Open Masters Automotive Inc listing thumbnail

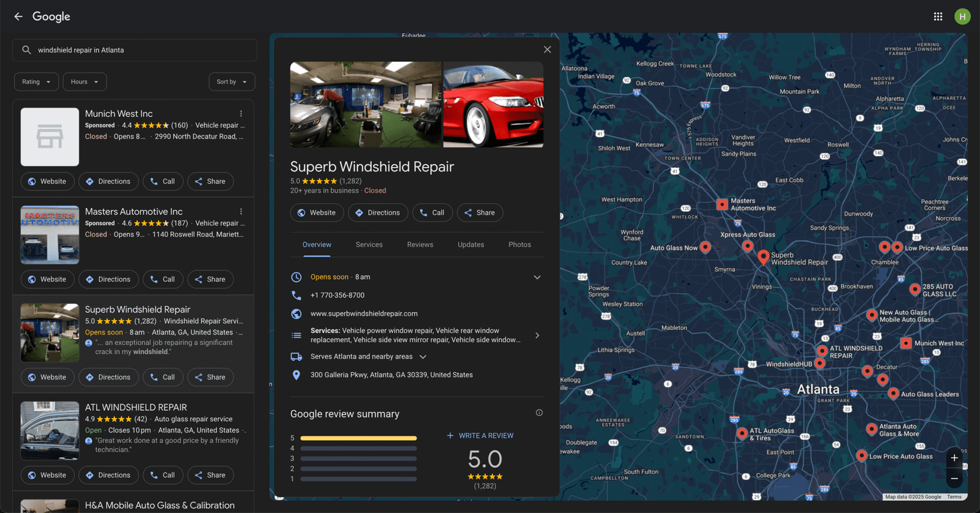[50, 235]
